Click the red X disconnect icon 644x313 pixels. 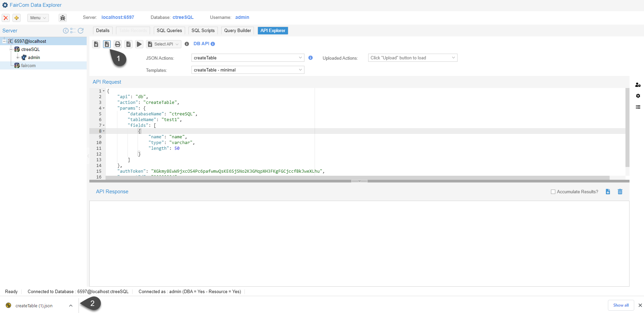pos(6,18)
